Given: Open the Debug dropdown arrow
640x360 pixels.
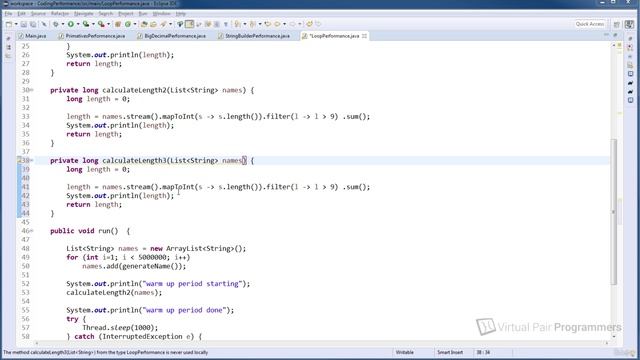Looking at the screenshot, I should tap(63, 24).
